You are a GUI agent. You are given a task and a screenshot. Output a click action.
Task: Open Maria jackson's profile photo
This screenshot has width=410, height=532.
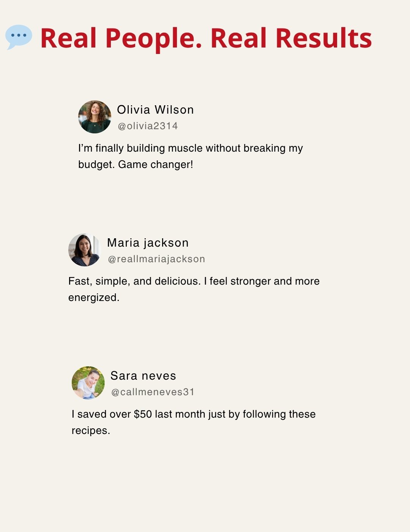pos(85,250)
